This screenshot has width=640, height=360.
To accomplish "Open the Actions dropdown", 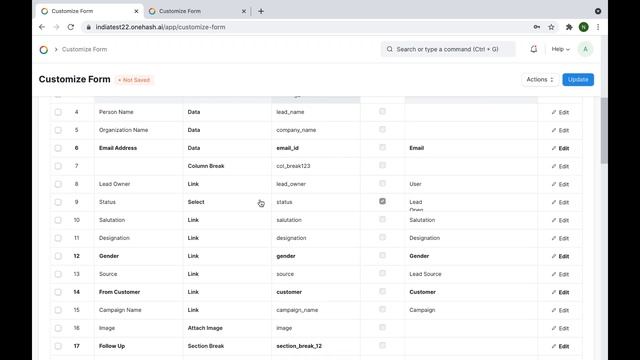I will pyautogui.click(x=540, y=80).
